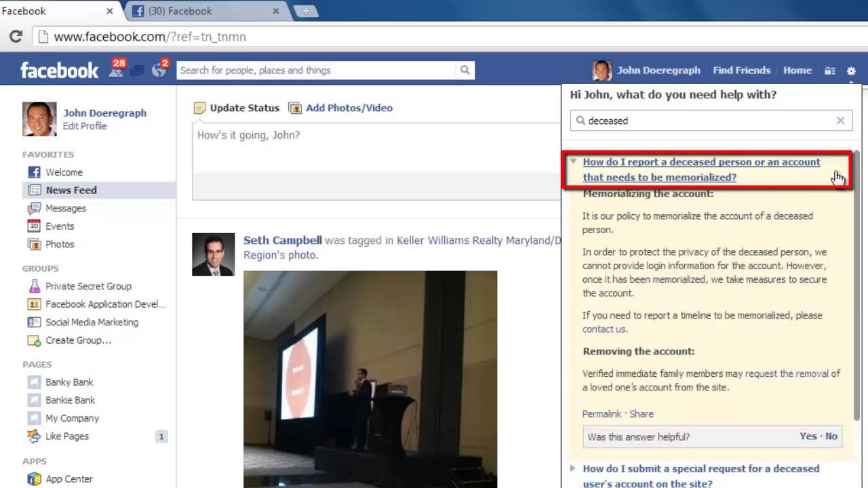Click the help panel scrollbar
Screen dimensions: 868x488
pos(856,285)
